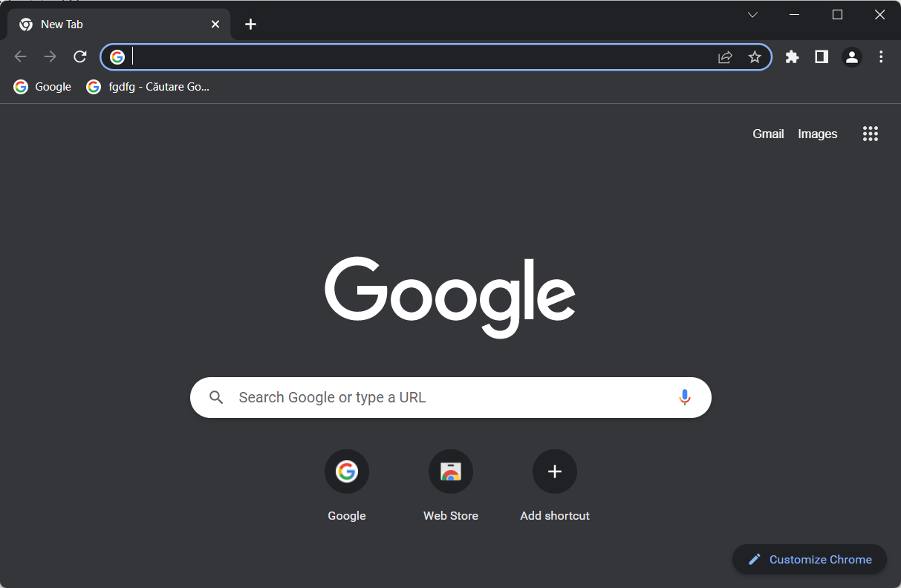Minimize the Chrome window

pyautogui.click(x=795, y=15)
